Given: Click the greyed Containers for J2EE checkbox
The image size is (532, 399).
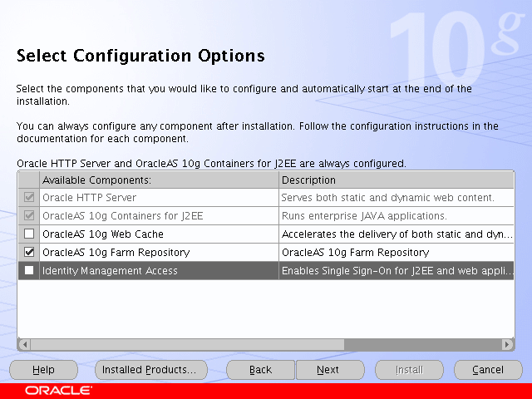Looking at the screenshot, I should [29, 215].
